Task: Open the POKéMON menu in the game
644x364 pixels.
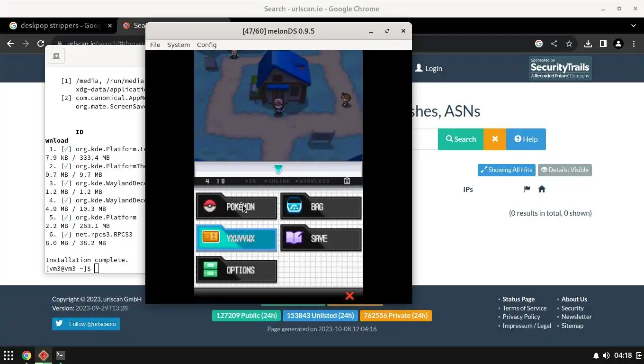Action: (236, 207)
